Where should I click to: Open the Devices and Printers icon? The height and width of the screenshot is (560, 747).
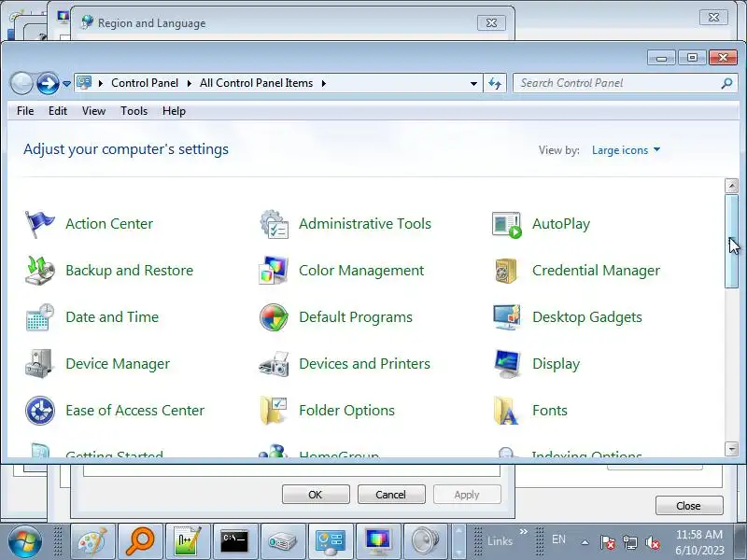274,364
